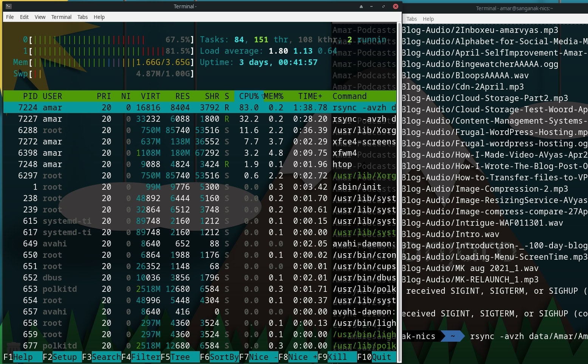The height and width of the screenshot is (364, 588).
Task: Select Xorg process row PID 6288
Action: click(x=200, y=130)
